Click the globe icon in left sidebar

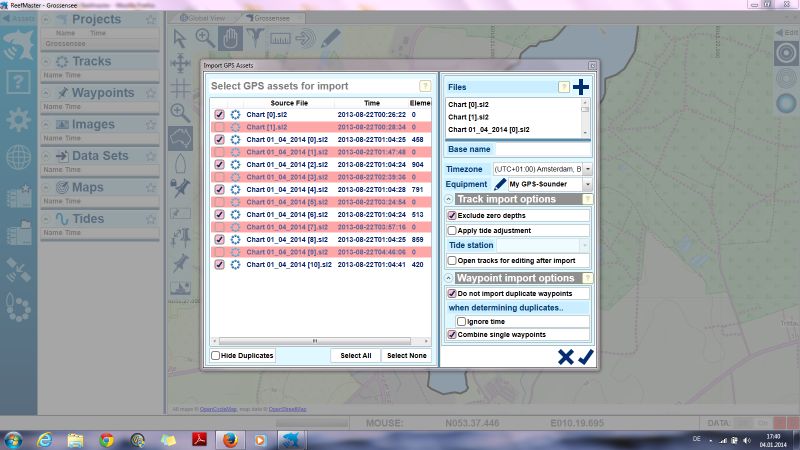(17, 157)
